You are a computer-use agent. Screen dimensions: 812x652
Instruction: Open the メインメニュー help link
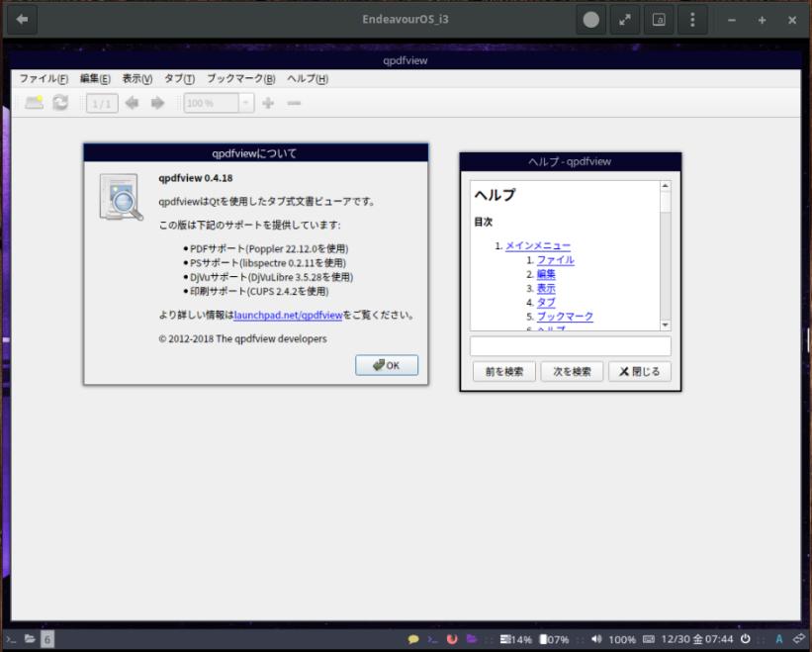click(x=537, y=246)
